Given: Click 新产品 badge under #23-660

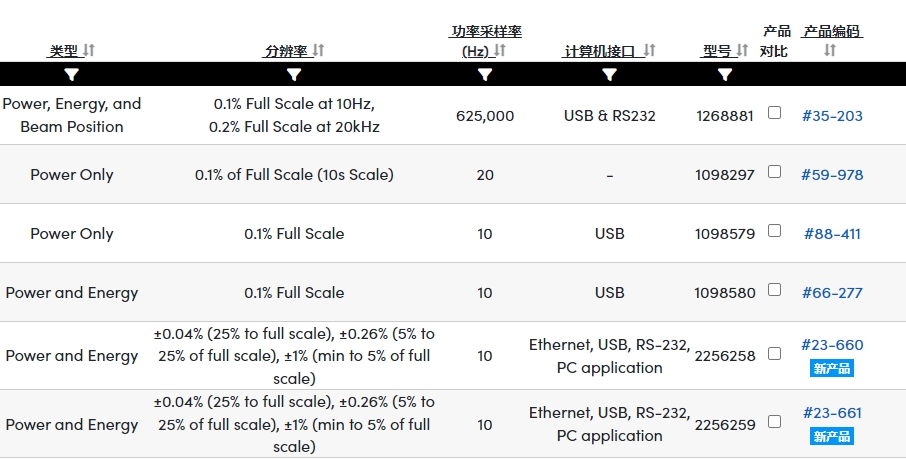Looking at the screenshot, I should pos(831,368).
